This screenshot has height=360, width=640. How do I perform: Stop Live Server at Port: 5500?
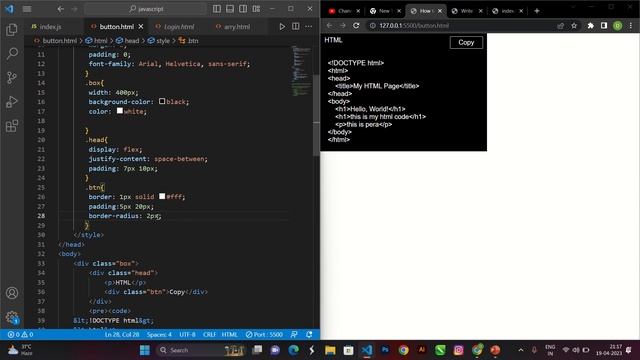[x=264, y=335]
